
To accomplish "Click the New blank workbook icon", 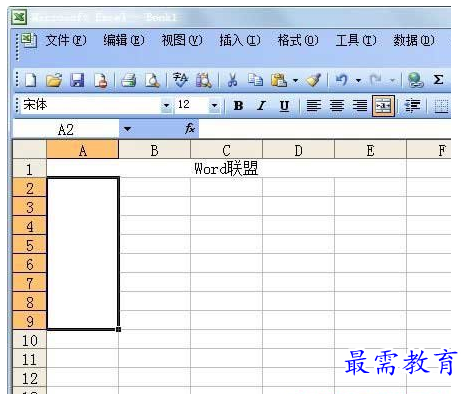I will pos(31,80).
